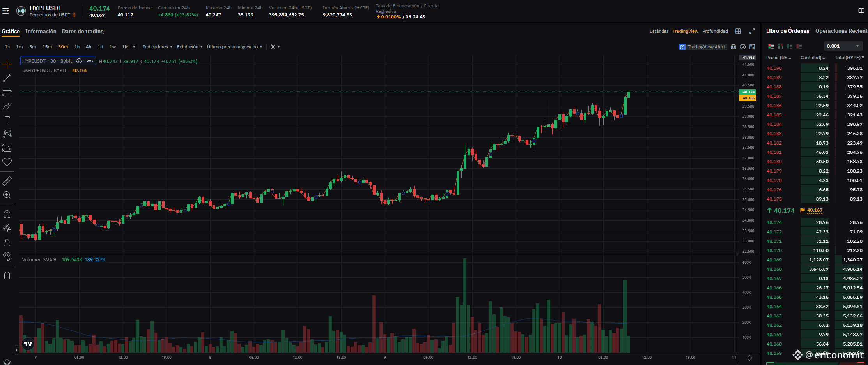Click the trash remove drawings icon
868x365 pixels.
(7, 276)
